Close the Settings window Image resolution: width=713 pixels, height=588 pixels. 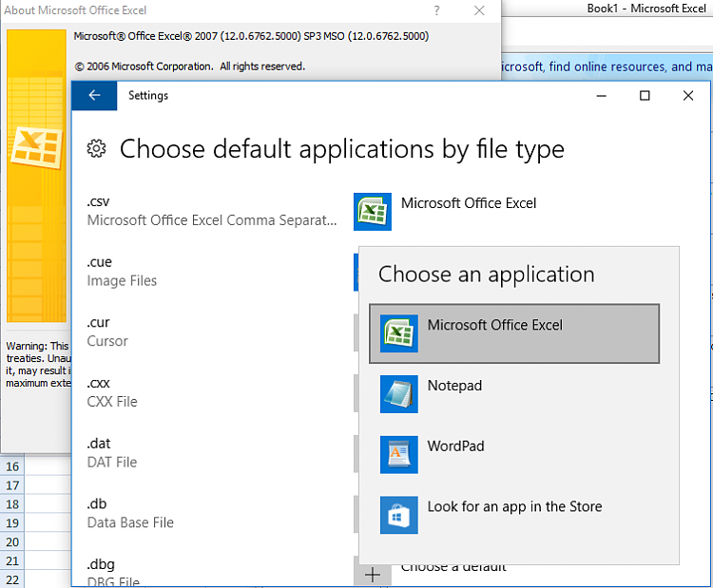click(688, 95)
